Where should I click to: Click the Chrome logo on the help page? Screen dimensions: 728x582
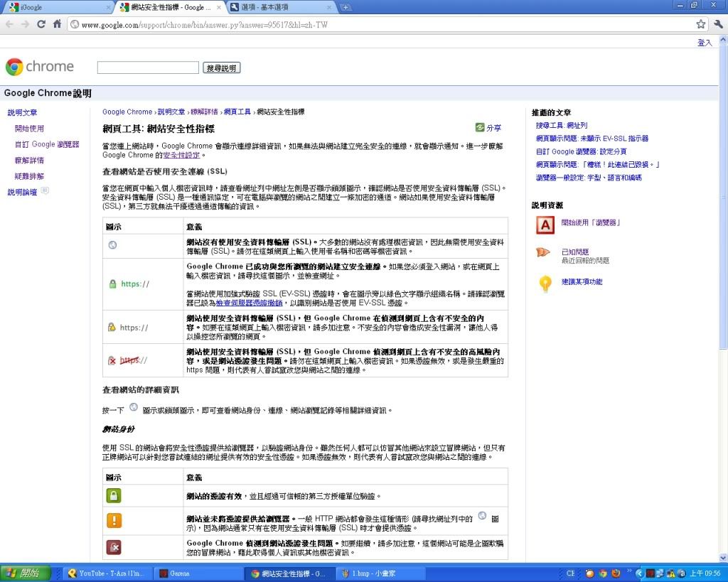(x=40, y=67)
